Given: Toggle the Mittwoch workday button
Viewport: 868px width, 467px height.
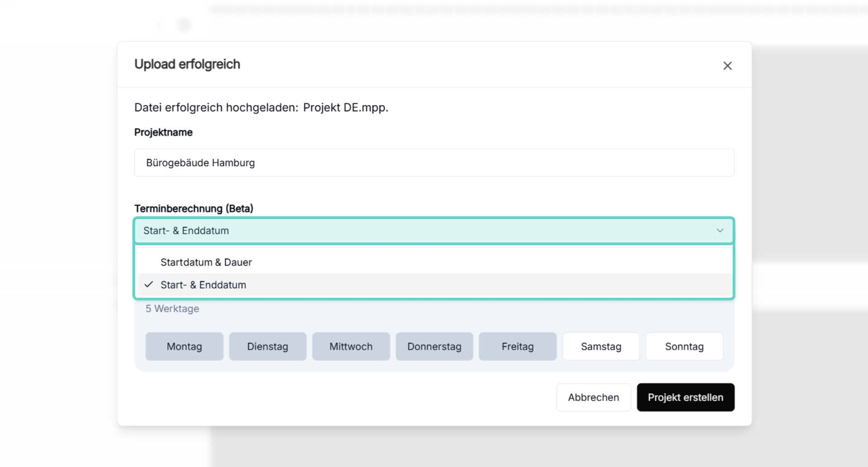Looking at the screenshot, I should coord(351,347).
